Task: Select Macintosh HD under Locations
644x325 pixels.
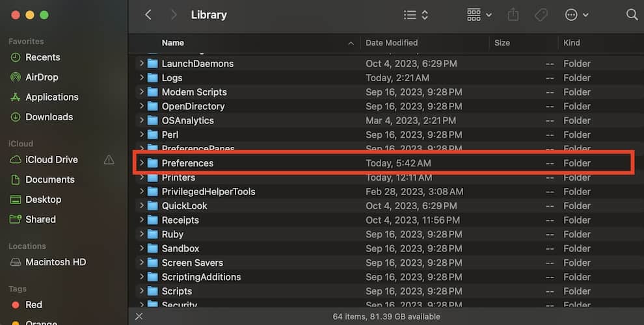Action: coord(55,262)
